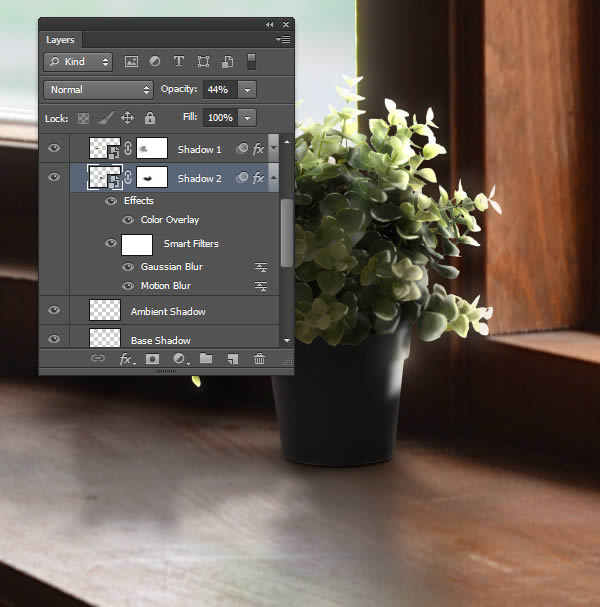This screenshot has width=600, height=607.
Task: Select the Base Shadow layer thumbnail
Action: [x=105, y=338]
